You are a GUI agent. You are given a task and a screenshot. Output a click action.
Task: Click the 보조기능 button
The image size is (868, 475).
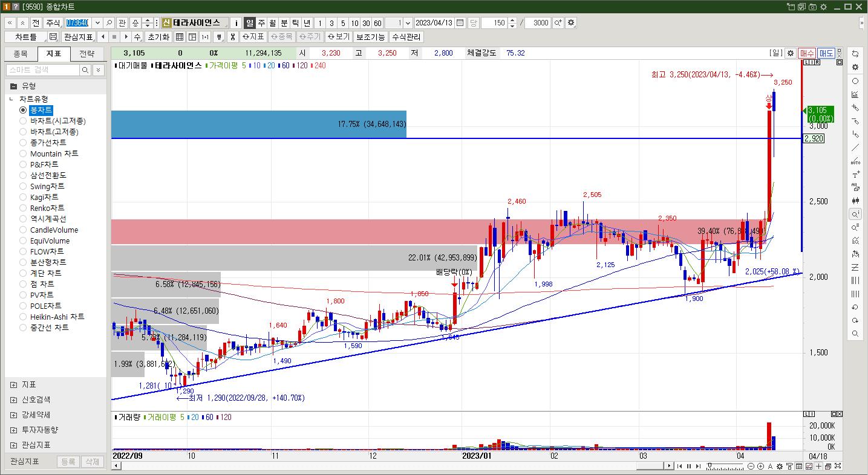click(370, 37)
